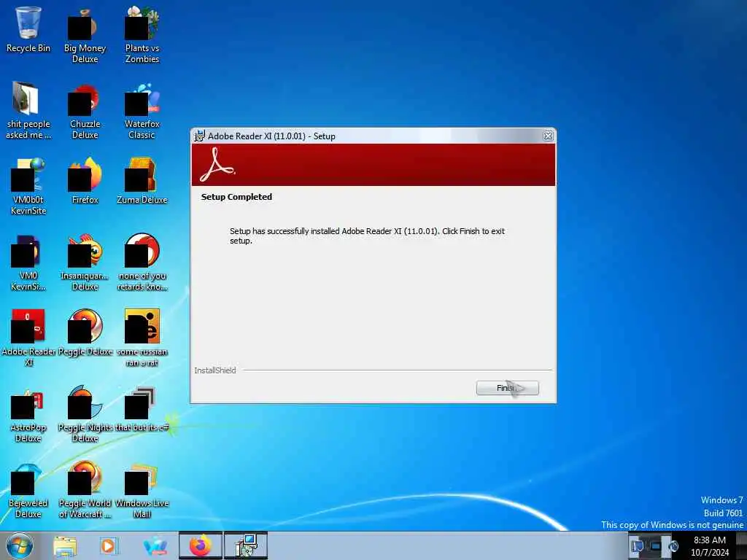Click the Adobe logo in the red banner
The width and height of the screenshot is (747, 560).
coord(217,165)
